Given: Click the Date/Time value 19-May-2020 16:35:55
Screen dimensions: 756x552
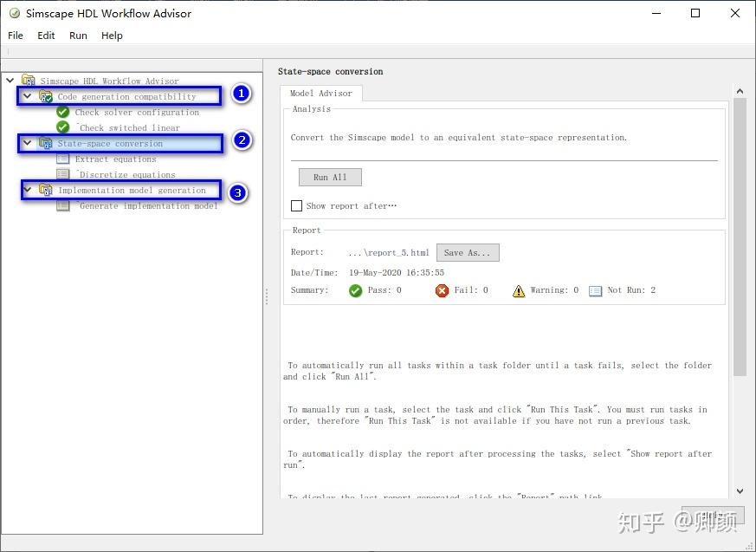Looking at the screenshot, I should coord(397,273).
